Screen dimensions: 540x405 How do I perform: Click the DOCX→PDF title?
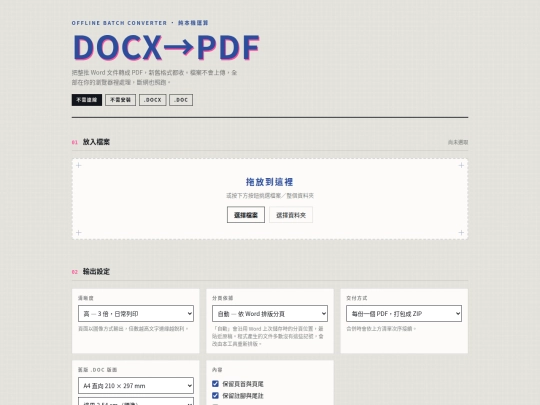(166, 47)
